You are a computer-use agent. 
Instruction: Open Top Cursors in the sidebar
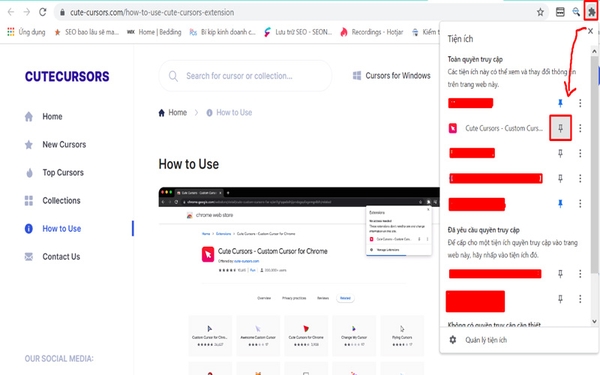[54, 173]
